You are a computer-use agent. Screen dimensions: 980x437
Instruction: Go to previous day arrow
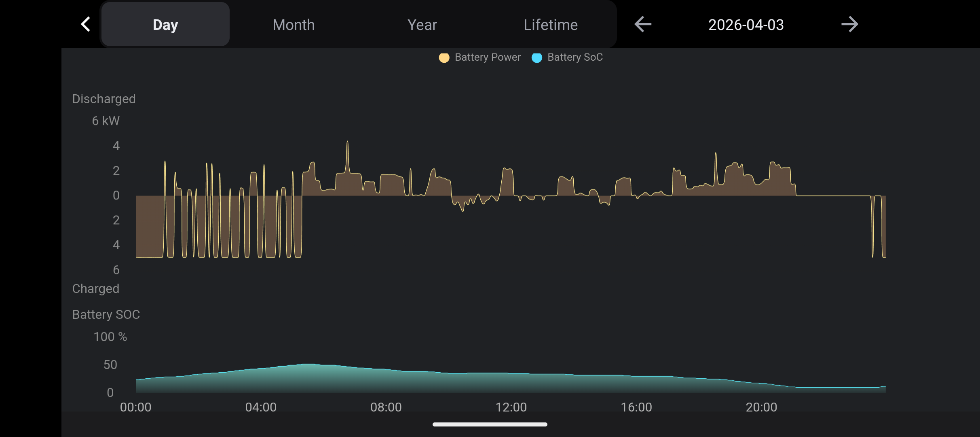pos(642,24)
